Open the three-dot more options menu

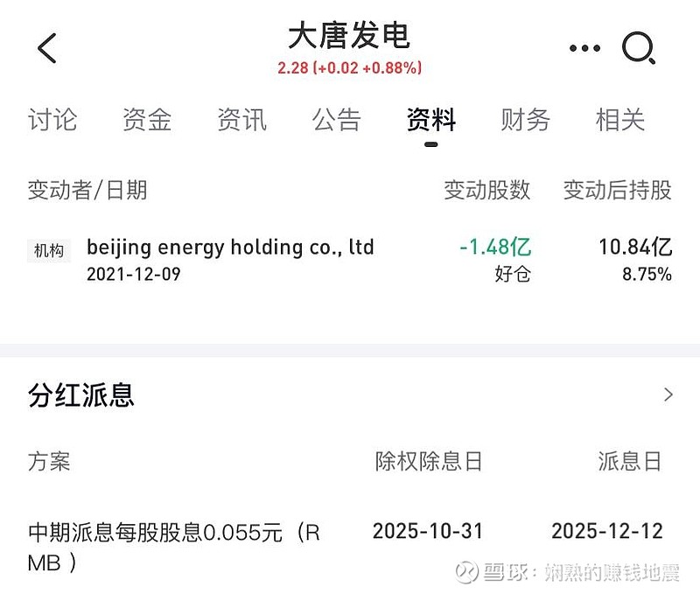coord(583,48)
